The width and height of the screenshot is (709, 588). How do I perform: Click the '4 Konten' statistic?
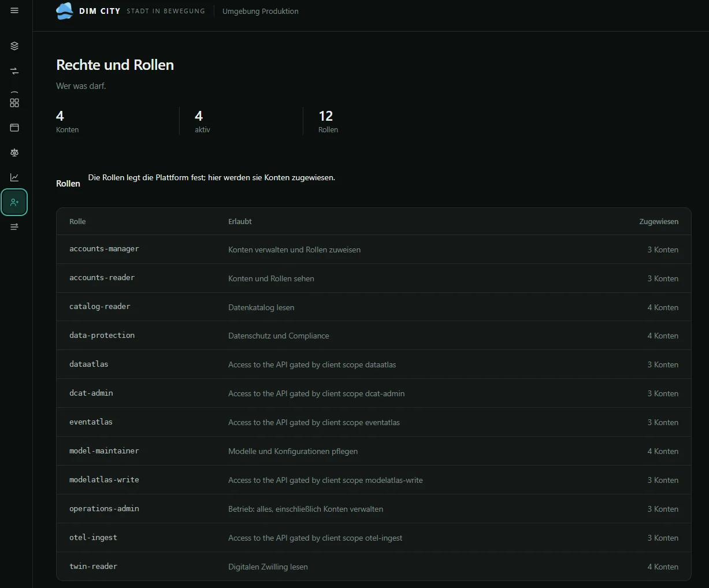[68, 121]
